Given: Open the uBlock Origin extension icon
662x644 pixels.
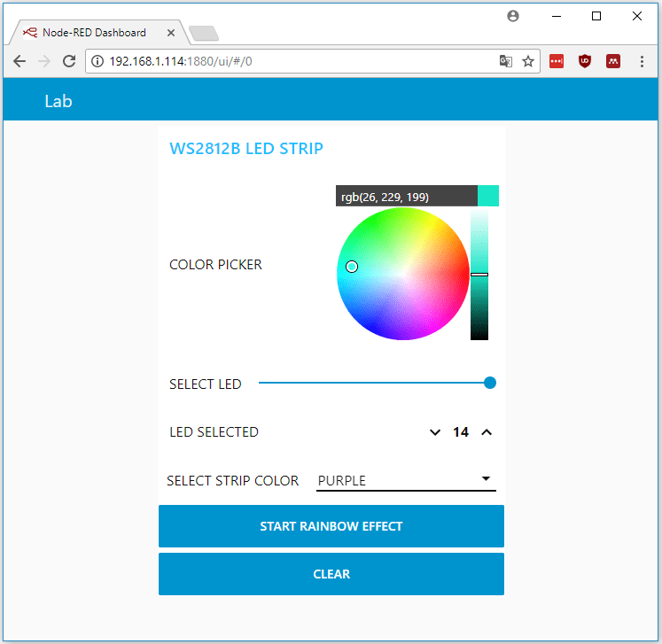Looking at the screenshot, I should pyautogui.click(x=584, y=61).
